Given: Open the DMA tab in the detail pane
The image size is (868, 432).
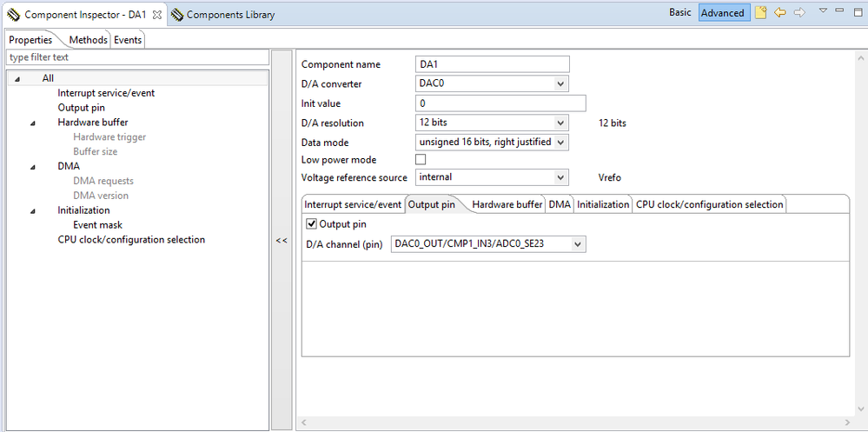Looking at the screenshot, I should pyautogui.click(x=559, y=204).
